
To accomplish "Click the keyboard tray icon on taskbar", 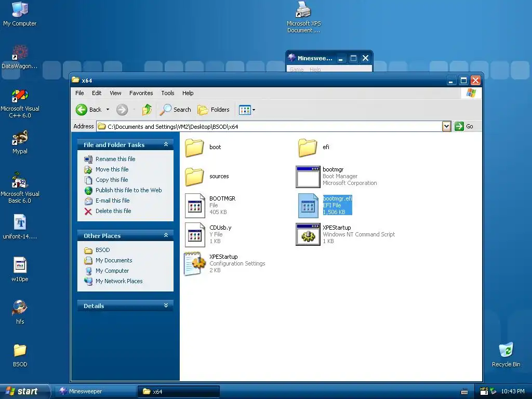I will point(464,392).
